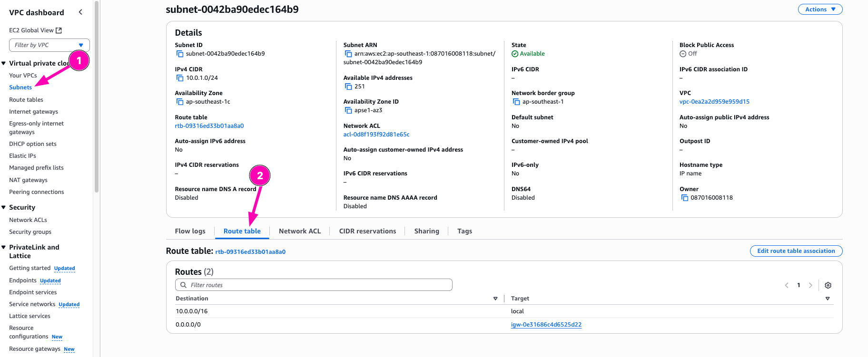Copy the IPv4 CIDR 10.0.1.0/24
Screen dimensions: 868x357
180,78
